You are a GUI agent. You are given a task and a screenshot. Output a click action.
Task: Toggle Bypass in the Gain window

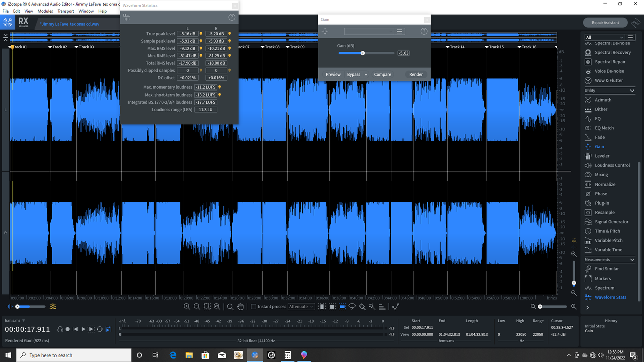point(354,74)
